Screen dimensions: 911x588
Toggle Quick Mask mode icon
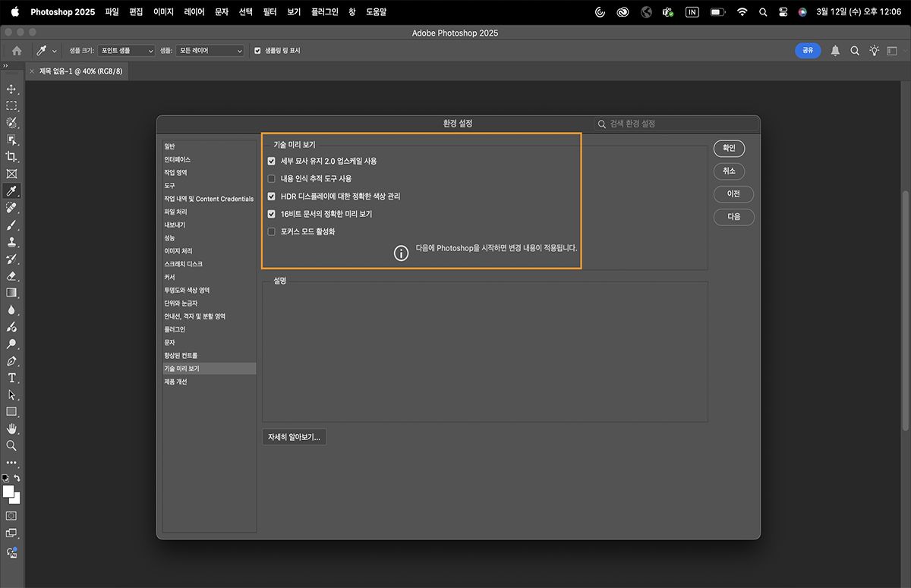11,515
